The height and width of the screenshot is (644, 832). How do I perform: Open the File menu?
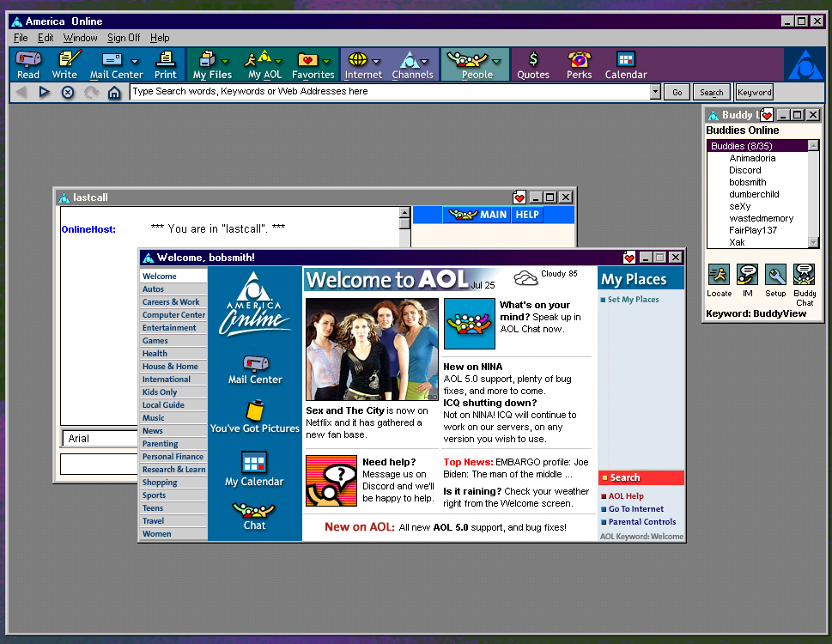(x=21, y=38)
